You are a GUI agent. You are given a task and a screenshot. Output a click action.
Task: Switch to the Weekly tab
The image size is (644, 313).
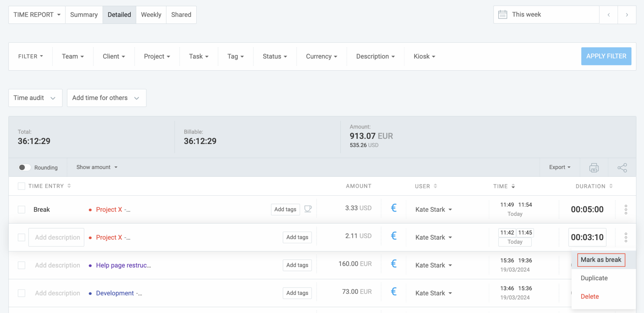click(x=151, y=15)
